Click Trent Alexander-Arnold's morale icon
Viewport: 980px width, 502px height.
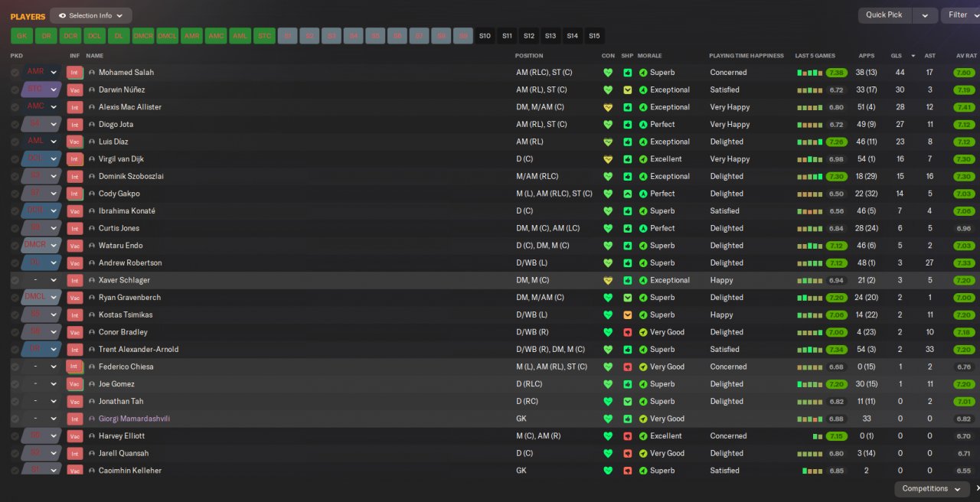643,349
